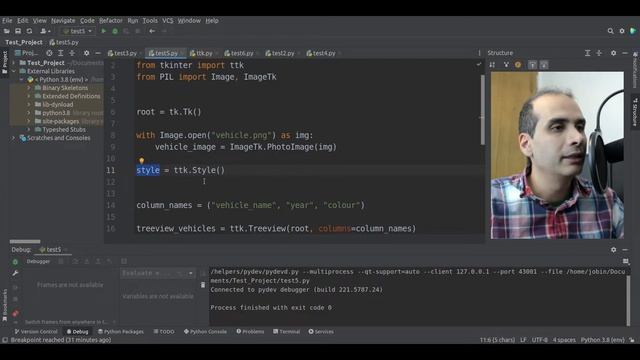Expand the Typeshed Stubs folder
640x360 pixels.
pos(29,129)
